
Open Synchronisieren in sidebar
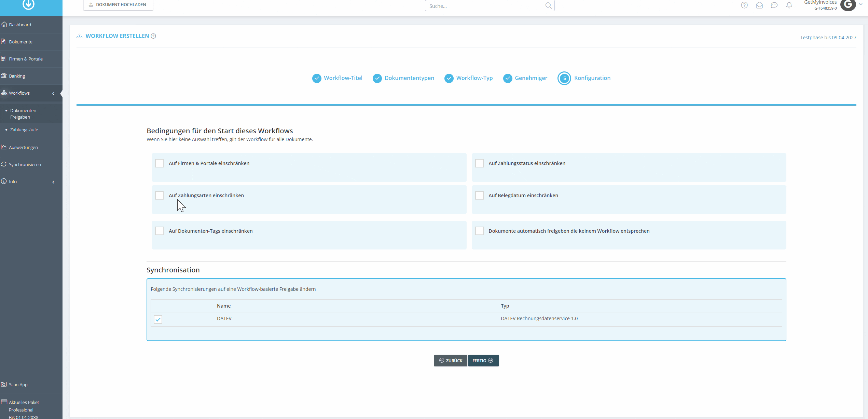pos(31,164)
